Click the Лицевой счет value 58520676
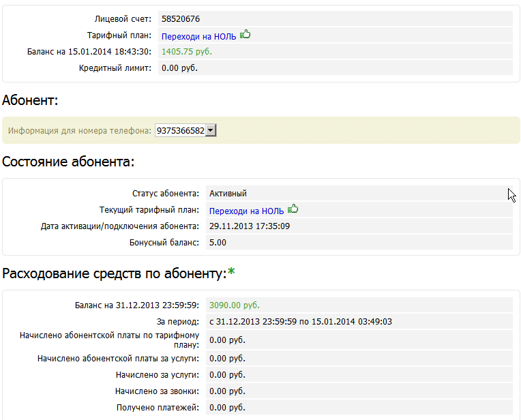This screenshot has width=521, height=420. [181, 19]
